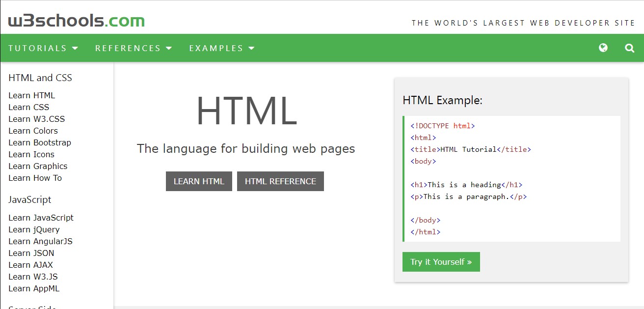The width and height of the screenshot is (644, 309).
Task: Open Learn AppML sidebar link
Action: point(34,288)
